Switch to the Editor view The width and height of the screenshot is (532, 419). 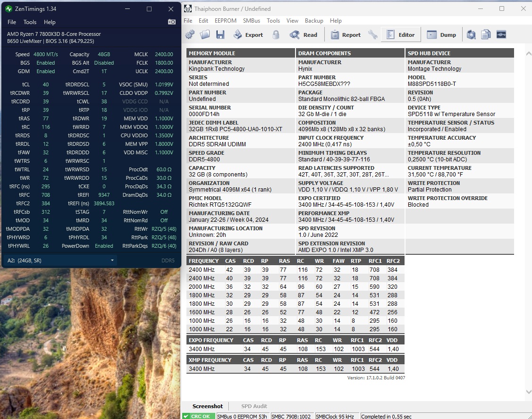pos(401,34)
